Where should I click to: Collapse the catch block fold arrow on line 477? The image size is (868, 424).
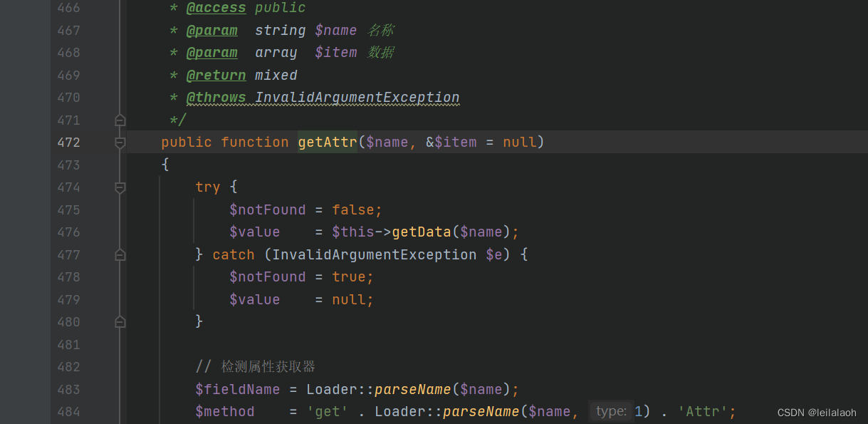pos(120,254)
